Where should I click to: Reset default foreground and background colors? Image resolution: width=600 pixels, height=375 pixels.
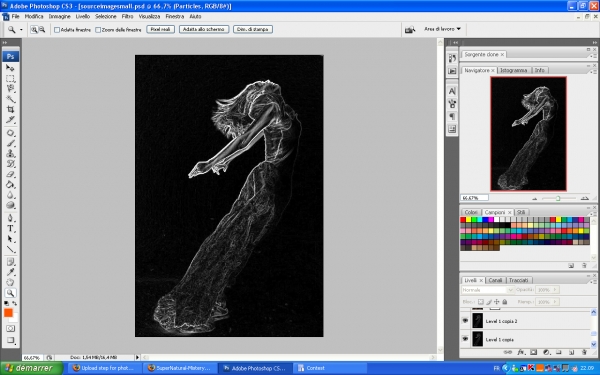(x=7, y=303)
